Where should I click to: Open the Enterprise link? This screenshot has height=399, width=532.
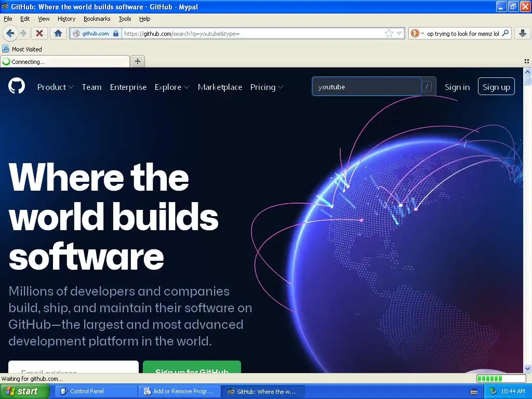pyautogui.click(x=128, y=87)
